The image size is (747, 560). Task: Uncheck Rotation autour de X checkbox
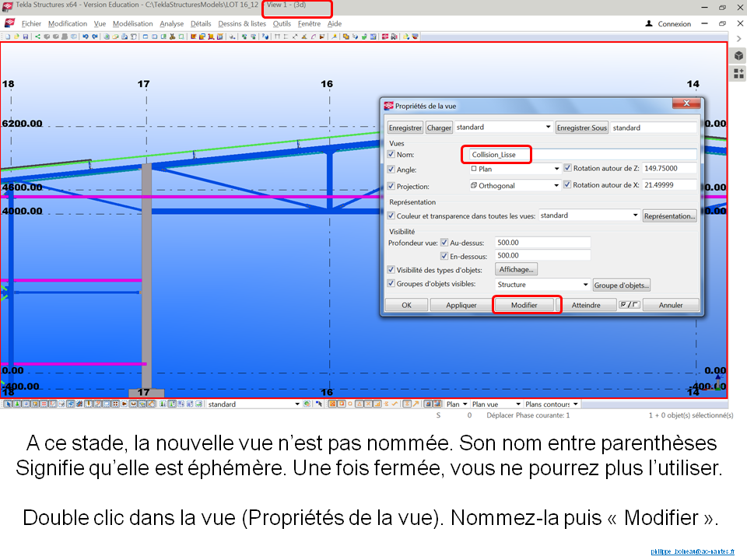(567, 185)
